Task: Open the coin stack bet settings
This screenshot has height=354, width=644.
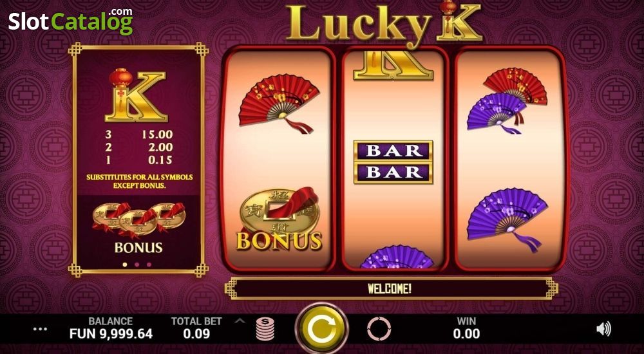Action: 265,329
